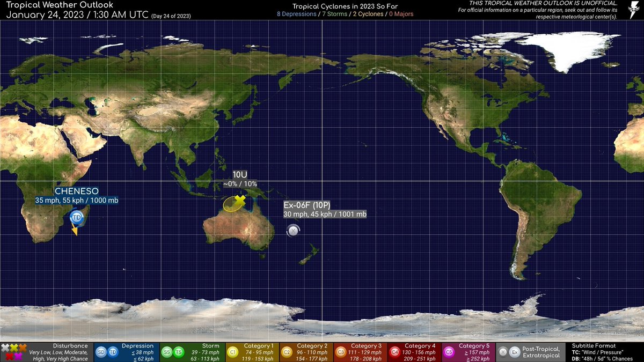The height and width of the screenshot is (362, 644).
Task: Click the 'Category 4' legend title
Action: click(421, 346)
